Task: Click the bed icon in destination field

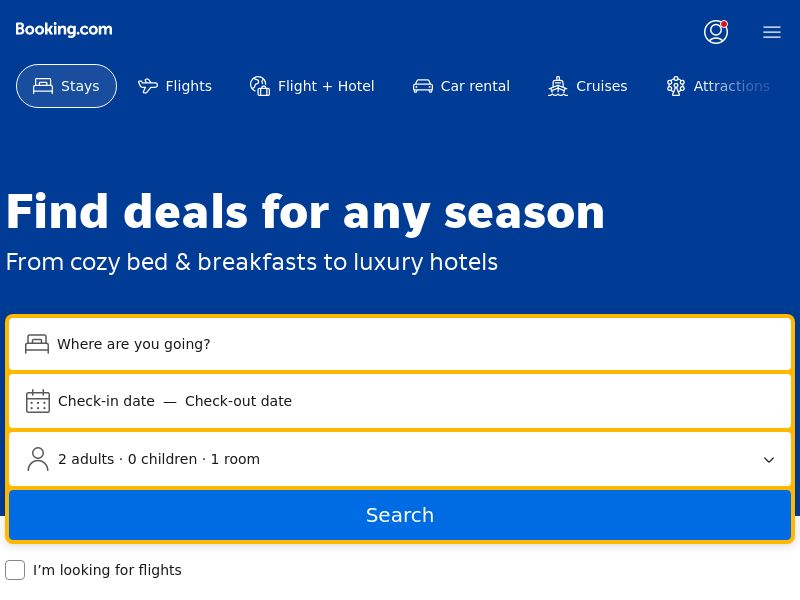Action: (37, 344)
